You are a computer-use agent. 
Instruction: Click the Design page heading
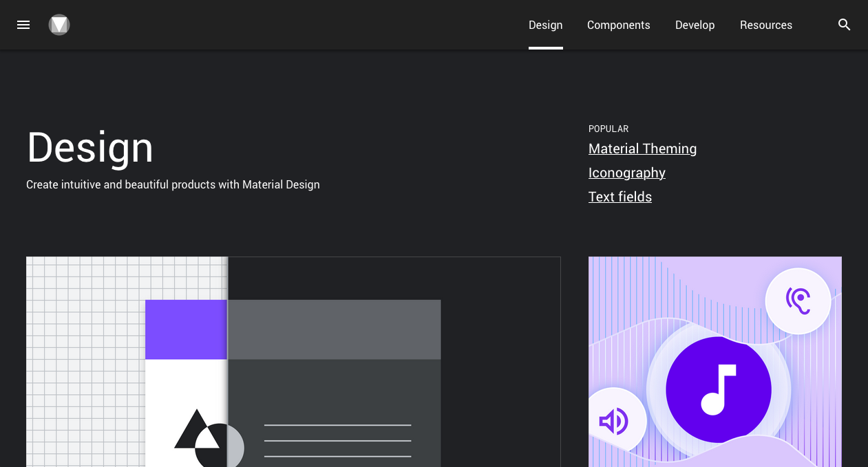coord(90,147)
